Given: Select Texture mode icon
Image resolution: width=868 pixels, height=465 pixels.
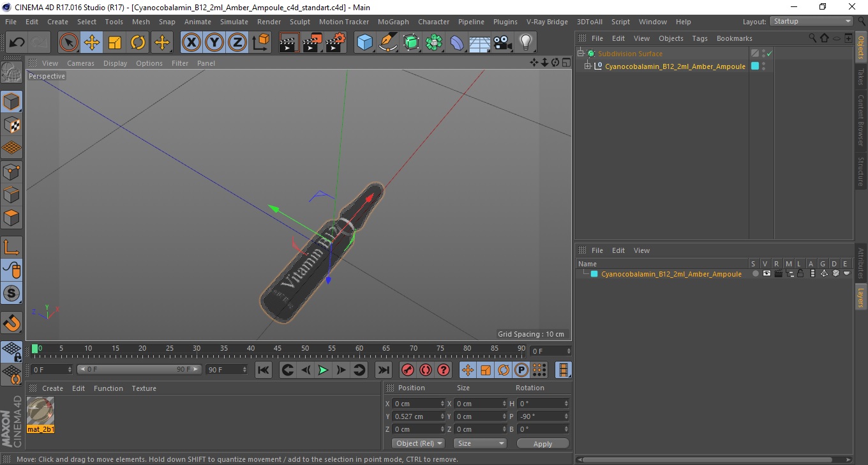Looking at the screenshot, I should 11,125.
